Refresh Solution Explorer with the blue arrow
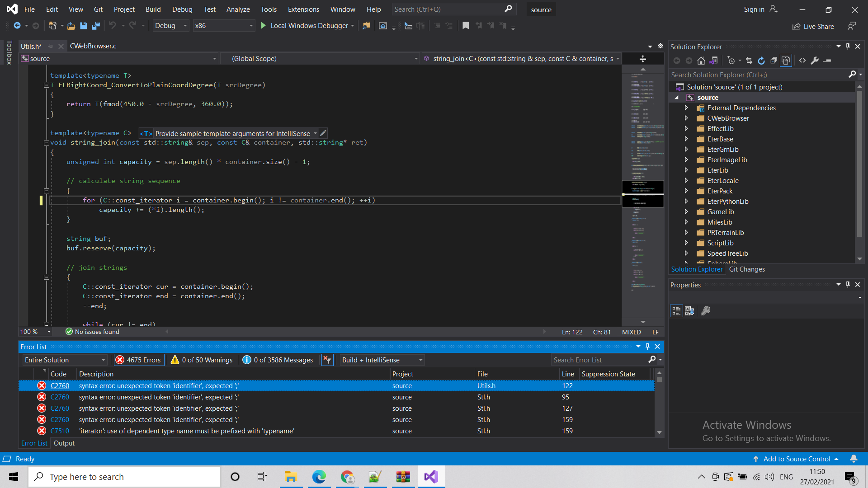This screenshot has width=868, height=488. click(761, 61)
